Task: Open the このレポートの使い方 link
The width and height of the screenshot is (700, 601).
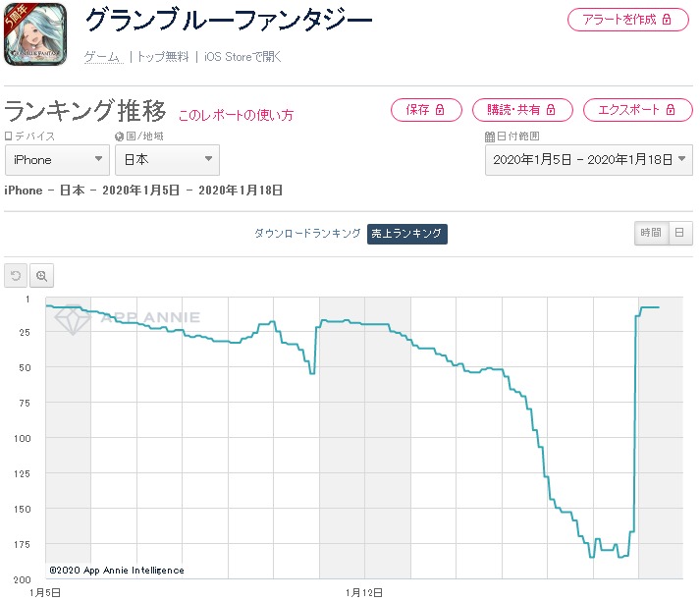Action: click(x=236, y=115)
